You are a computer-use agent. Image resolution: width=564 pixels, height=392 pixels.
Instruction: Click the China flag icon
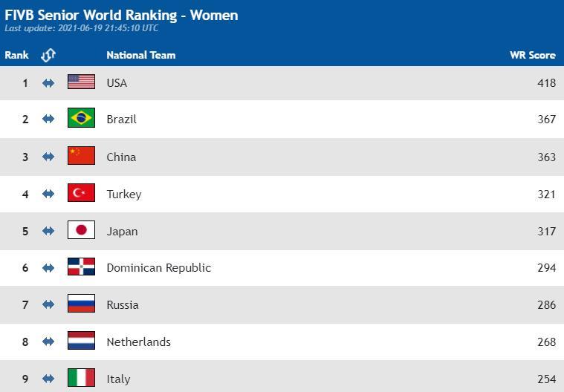tap(81, 156)
